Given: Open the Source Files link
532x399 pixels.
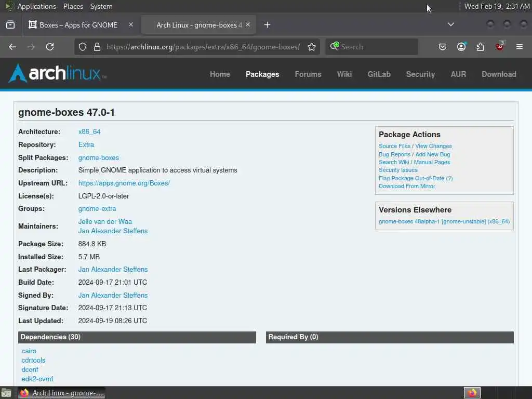Looking at the screenshot, I should (394, 146).
